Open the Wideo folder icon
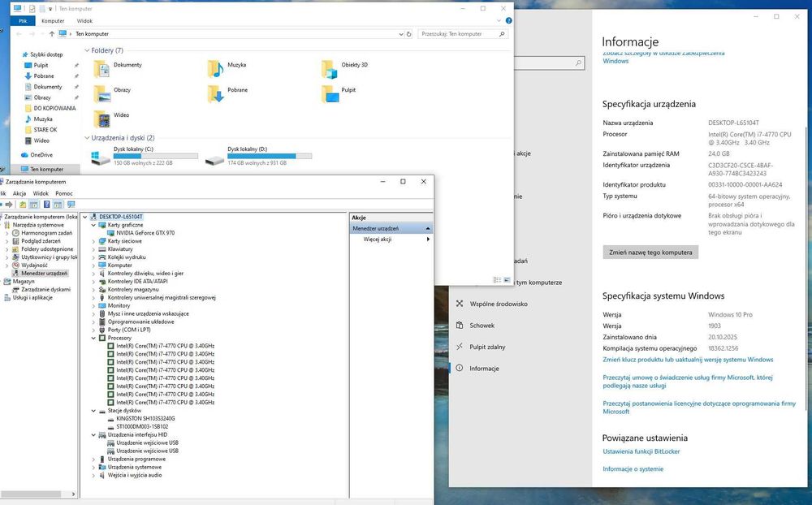This screenshot has width=812, height=505. [101, 119]
